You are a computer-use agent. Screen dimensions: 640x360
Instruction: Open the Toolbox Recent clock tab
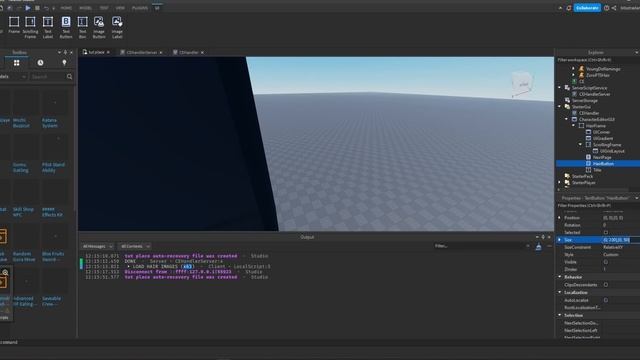click(40, 63)
